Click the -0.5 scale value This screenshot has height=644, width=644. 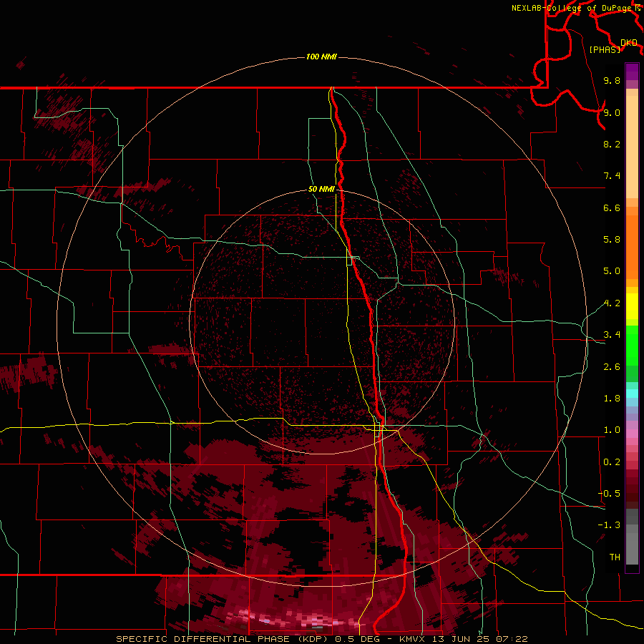(609, 494)
